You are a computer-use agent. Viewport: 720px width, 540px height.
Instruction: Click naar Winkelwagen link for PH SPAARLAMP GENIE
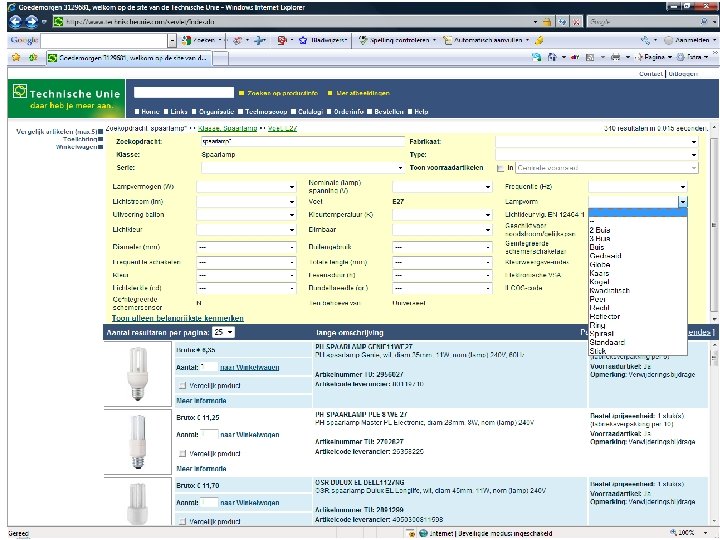pyautogui.click(x=249, y=367)
